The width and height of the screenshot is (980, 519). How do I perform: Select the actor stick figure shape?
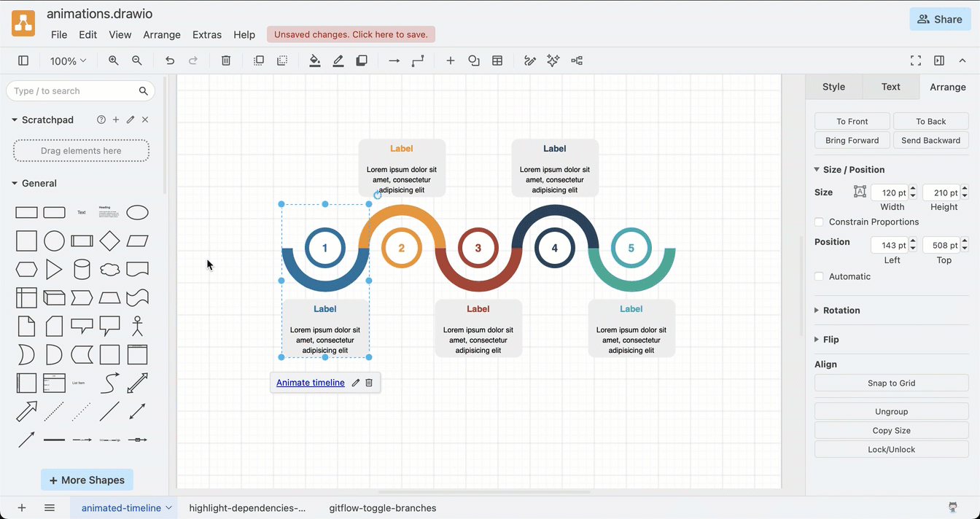pyautogui.click(x=137, y=326)
